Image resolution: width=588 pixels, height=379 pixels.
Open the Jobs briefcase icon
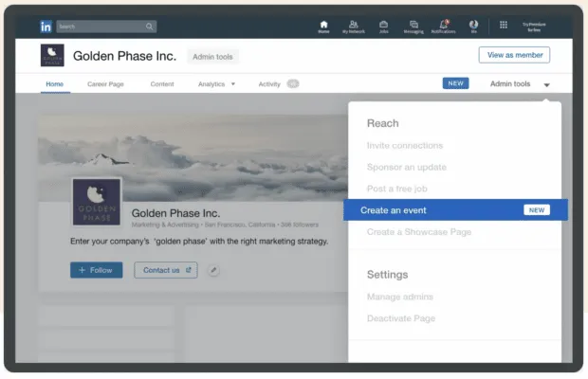coord(384,27)
